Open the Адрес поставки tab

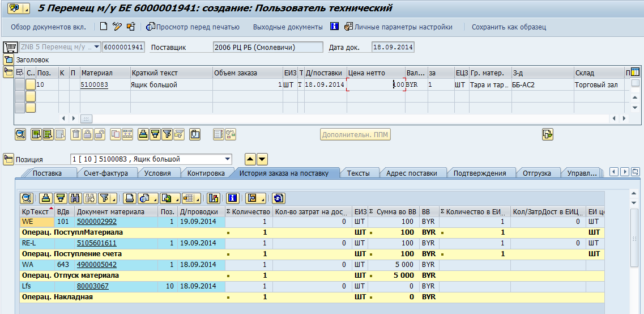pyautogui.click(x=411, y=173)
